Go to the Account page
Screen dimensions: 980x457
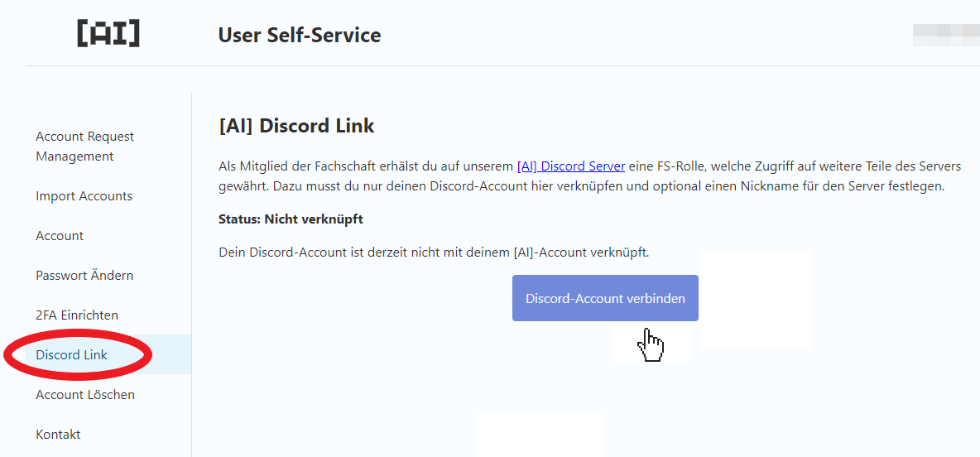pyautogui.click(x=60, y=236)
